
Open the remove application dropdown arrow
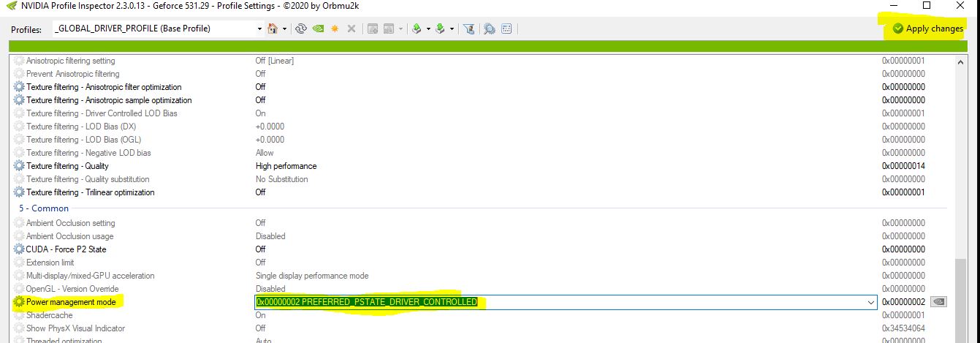pyautogui.click(x=400, y=29)
